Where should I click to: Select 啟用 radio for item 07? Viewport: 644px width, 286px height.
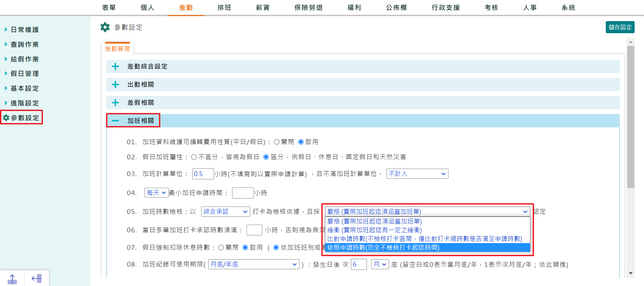click(x=245, y=247)
